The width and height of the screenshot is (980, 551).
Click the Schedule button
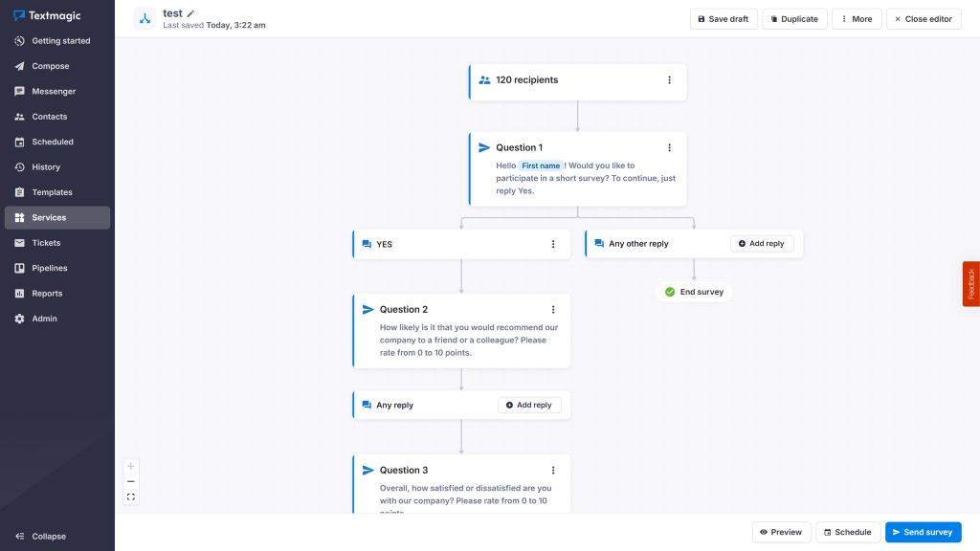pyautogui.click(x=848, y=532)
